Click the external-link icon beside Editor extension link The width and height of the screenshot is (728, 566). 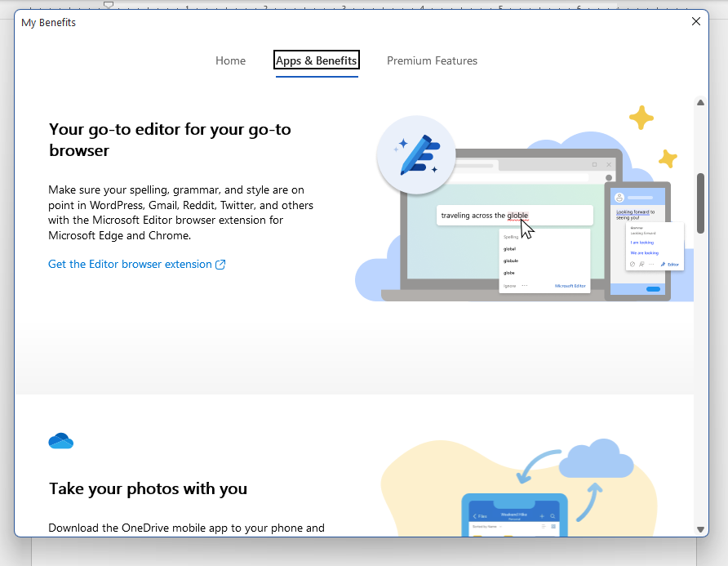click(220, 265)
